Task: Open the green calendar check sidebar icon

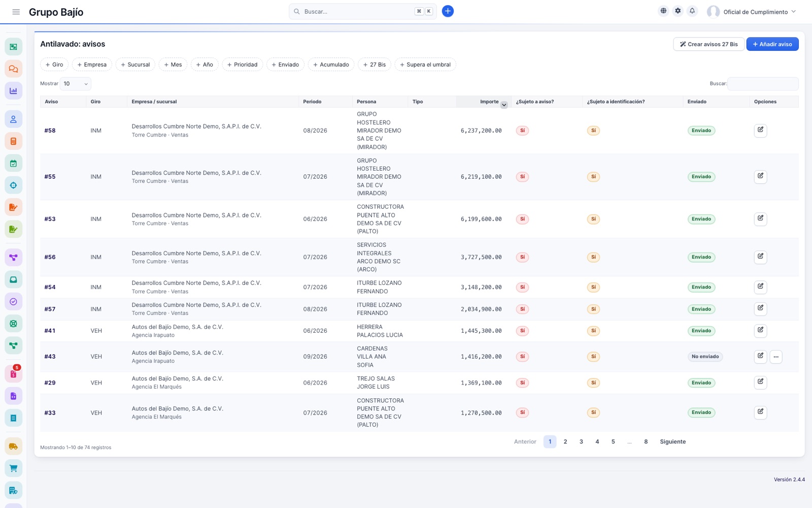Action: click(x=14, y=163)
